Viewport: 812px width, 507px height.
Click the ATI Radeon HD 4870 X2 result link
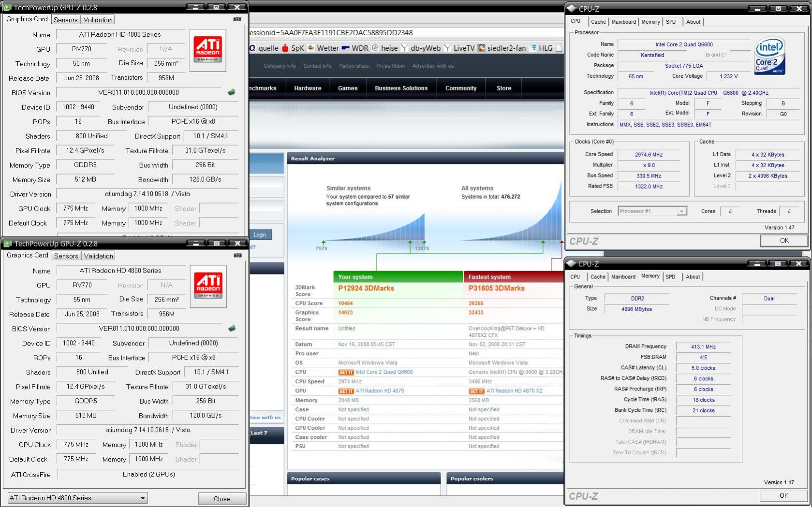[x=514, y=391]
